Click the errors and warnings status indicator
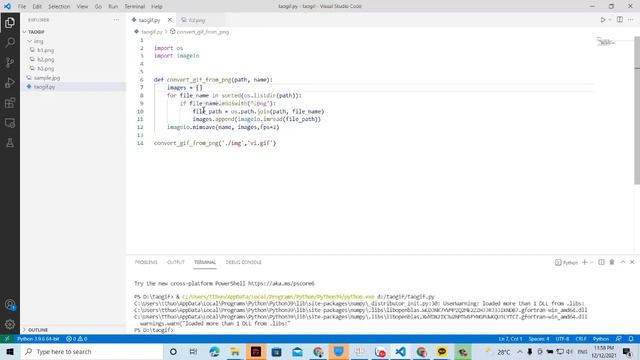640x360 pixels. [x=77, y=339]
